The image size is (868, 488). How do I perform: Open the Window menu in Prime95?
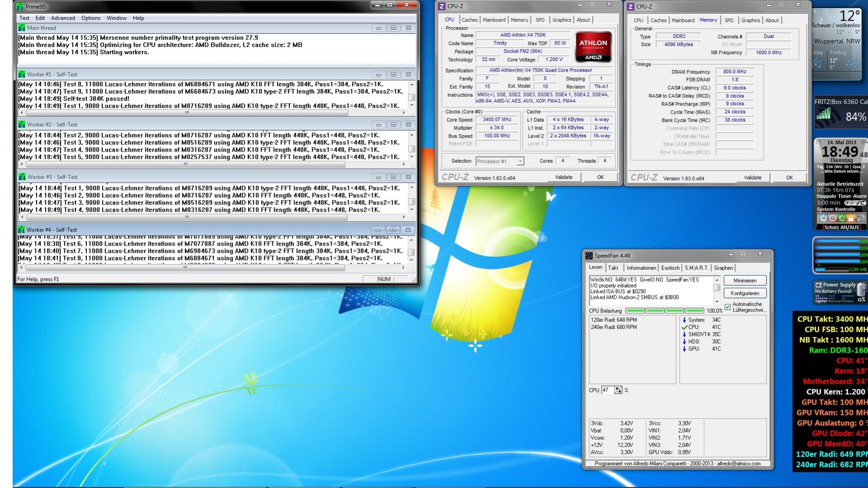(117, 18)
